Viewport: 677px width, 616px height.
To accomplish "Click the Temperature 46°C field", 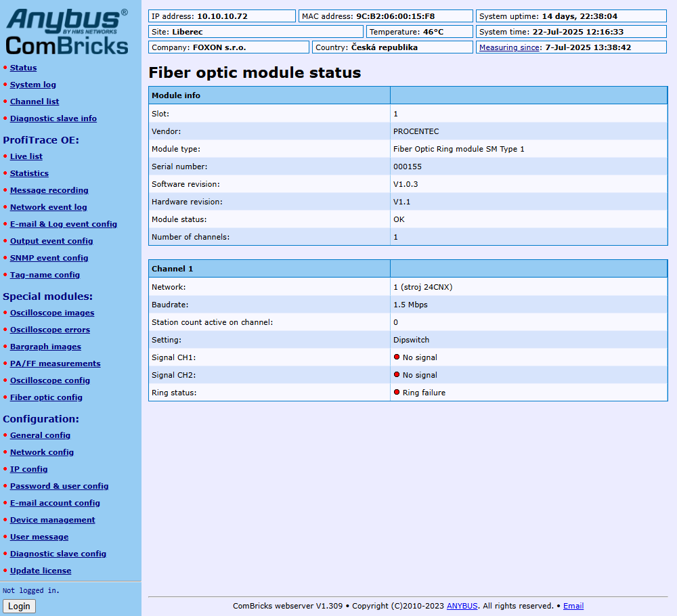I will tap(420, 32).
